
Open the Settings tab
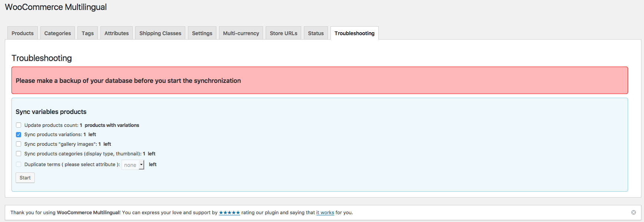[x=202, y=33]
